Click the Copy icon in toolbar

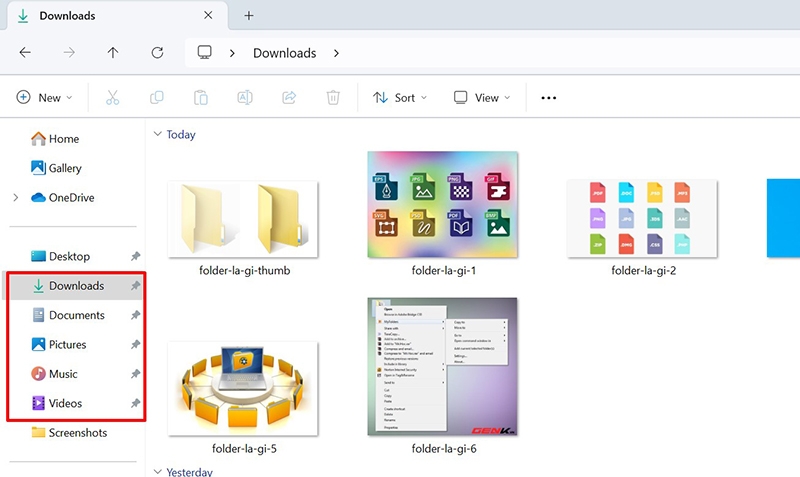click(x=157, y=98)
